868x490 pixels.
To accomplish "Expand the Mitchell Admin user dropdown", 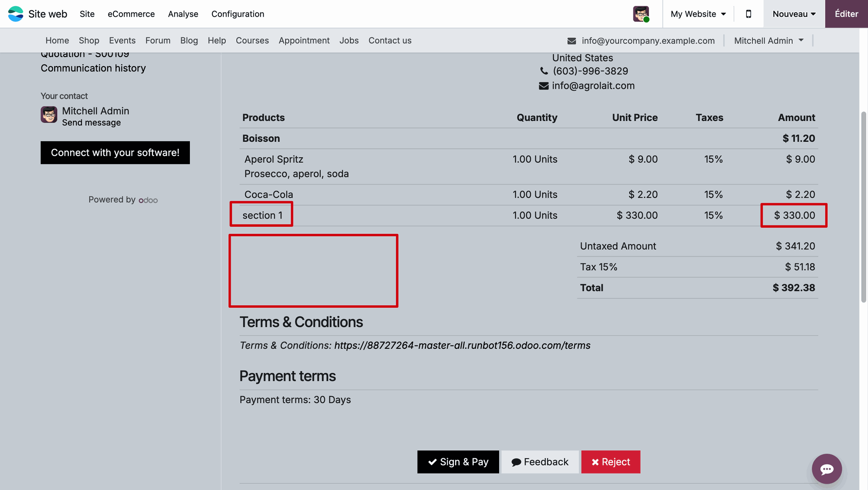I will pos(769,41).
